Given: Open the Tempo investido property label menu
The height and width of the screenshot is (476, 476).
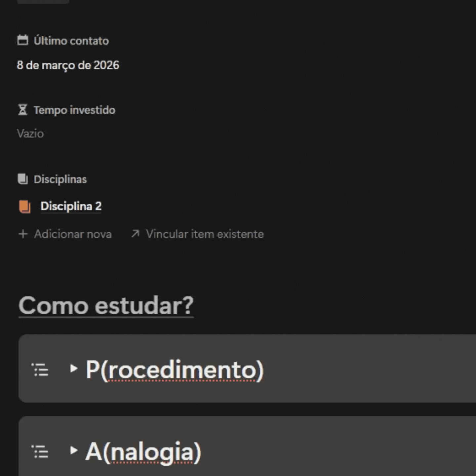Looking at the screenshot, I should point(74,110).
